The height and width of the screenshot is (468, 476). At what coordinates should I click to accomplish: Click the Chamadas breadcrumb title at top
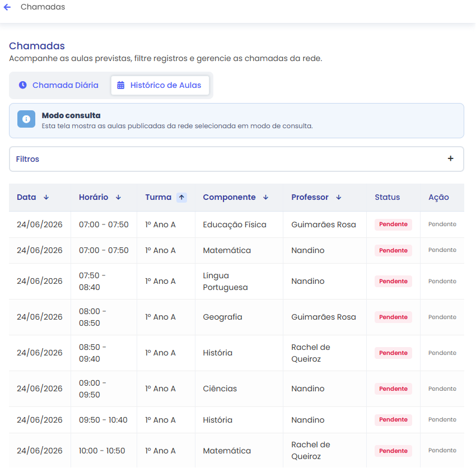43,7
